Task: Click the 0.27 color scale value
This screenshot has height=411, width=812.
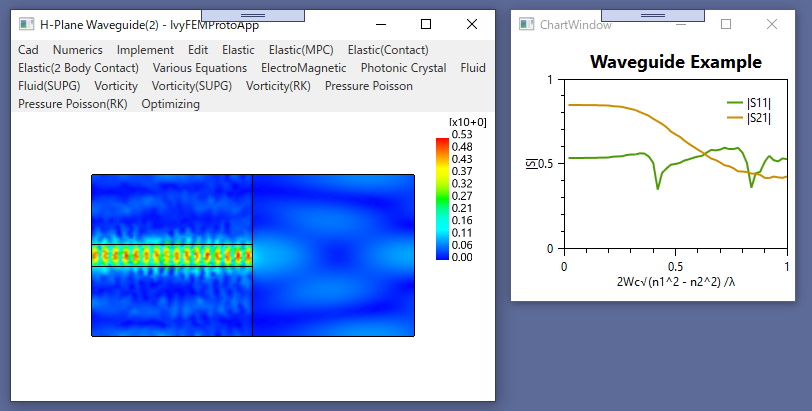Action: (462, 196)
